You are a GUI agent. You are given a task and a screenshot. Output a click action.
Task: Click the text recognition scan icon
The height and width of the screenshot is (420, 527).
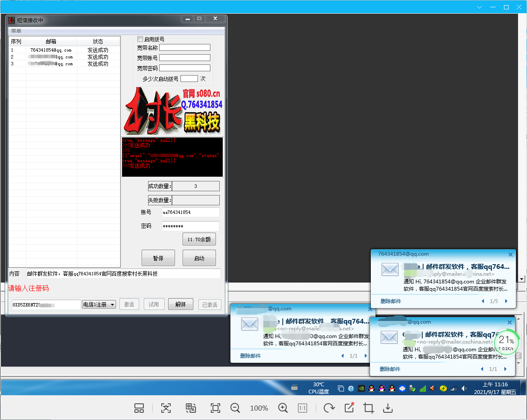click(x=166, y=408)
